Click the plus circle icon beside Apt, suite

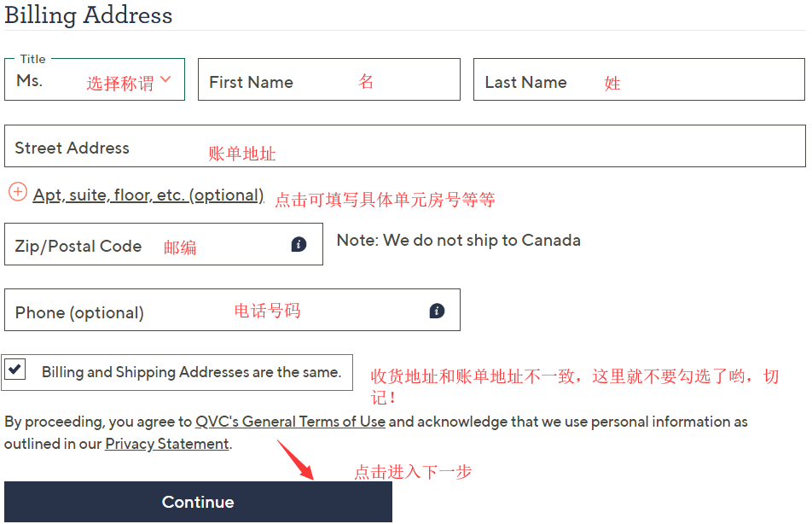tap(18, 192)
